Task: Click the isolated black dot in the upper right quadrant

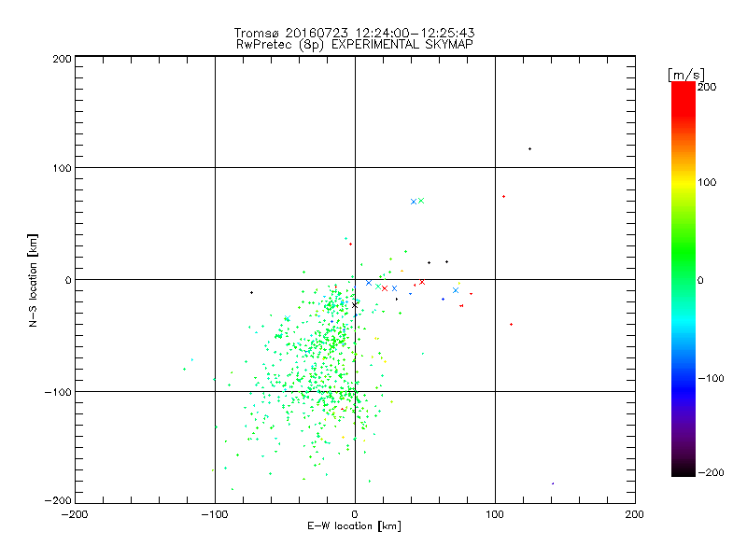Action: tap(529, 149)
